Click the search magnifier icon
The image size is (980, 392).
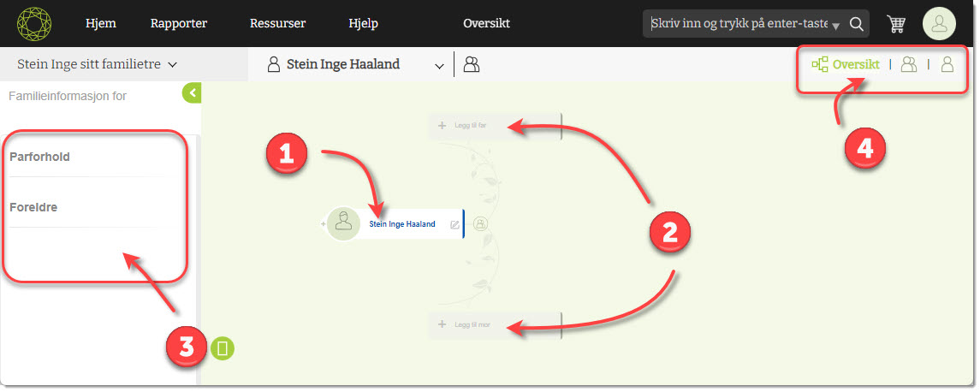coord(856,24)
